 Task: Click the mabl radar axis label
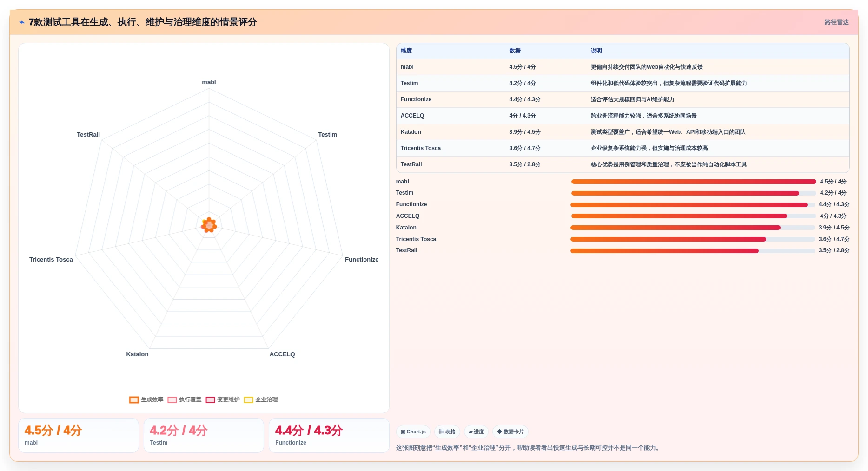209,82
